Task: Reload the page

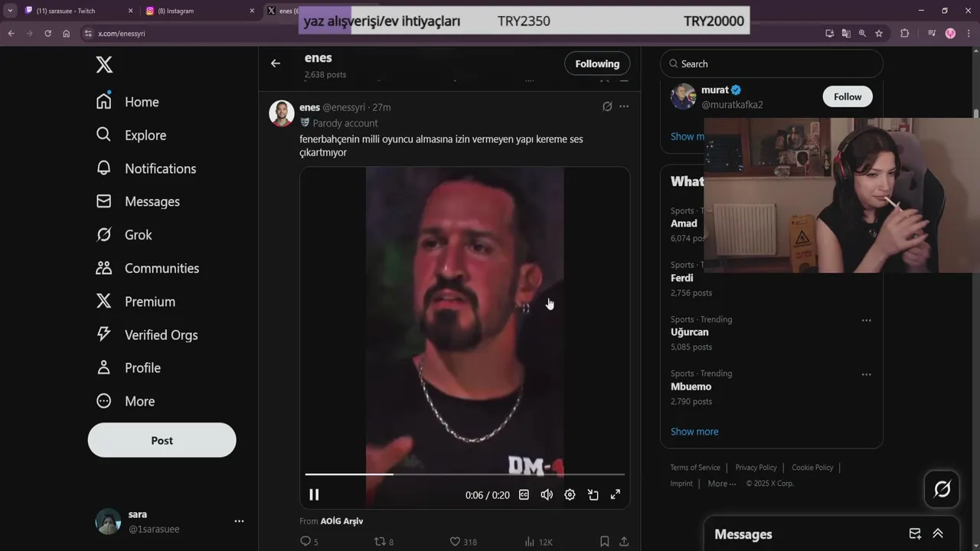Action: tap(47, 34)
